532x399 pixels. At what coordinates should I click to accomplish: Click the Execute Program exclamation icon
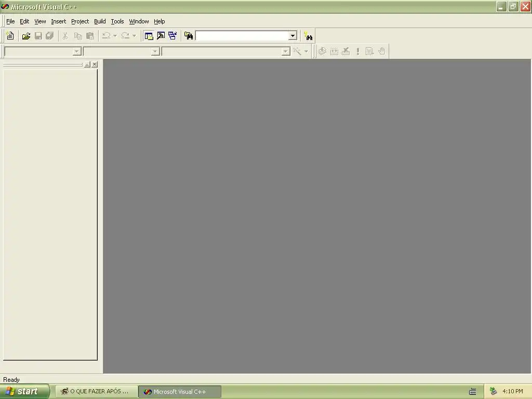(x=358, y=51)
